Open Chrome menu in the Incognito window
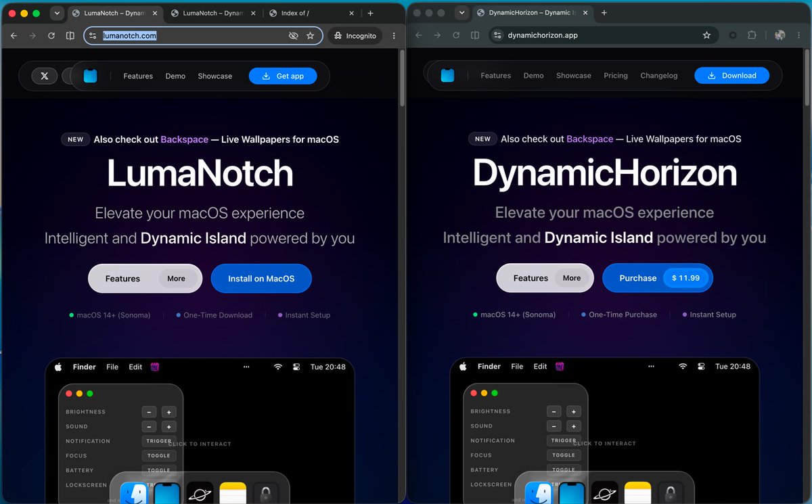This screenshot has height=504, width=812. pyautogui.click(x=394, y=36)
